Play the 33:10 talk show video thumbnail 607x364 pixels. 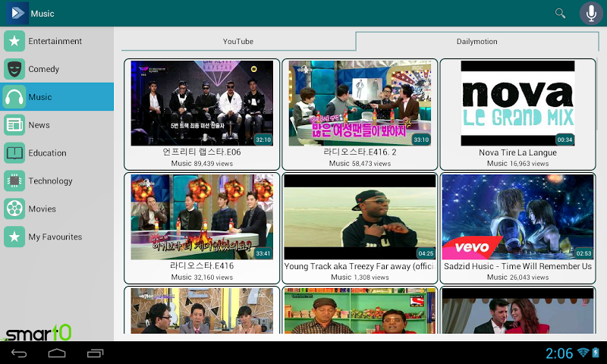point(360,103)
